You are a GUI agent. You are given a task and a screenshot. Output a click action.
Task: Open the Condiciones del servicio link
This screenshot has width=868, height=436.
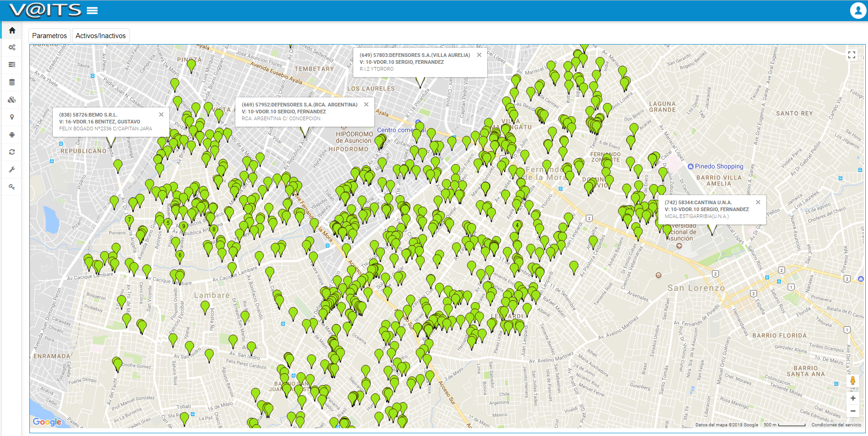coord(836,425)
